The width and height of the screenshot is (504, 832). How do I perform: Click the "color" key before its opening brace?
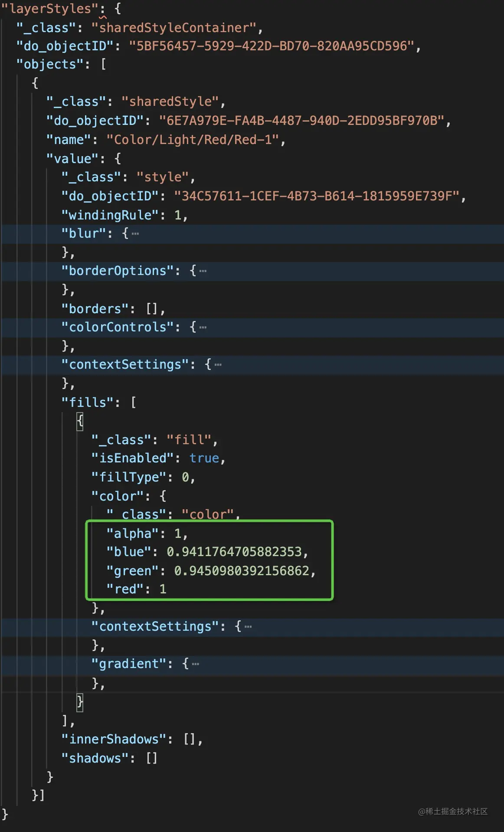coord(118,496)
